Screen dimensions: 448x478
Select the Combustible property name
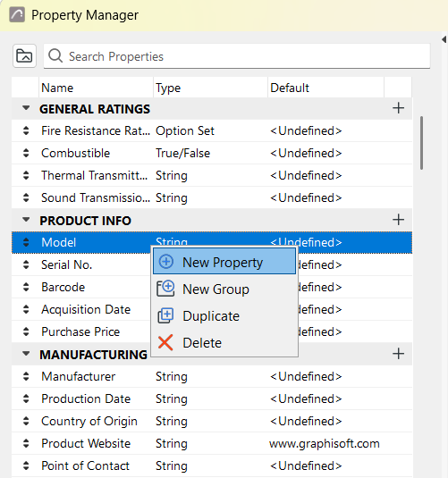click(75, 153)
